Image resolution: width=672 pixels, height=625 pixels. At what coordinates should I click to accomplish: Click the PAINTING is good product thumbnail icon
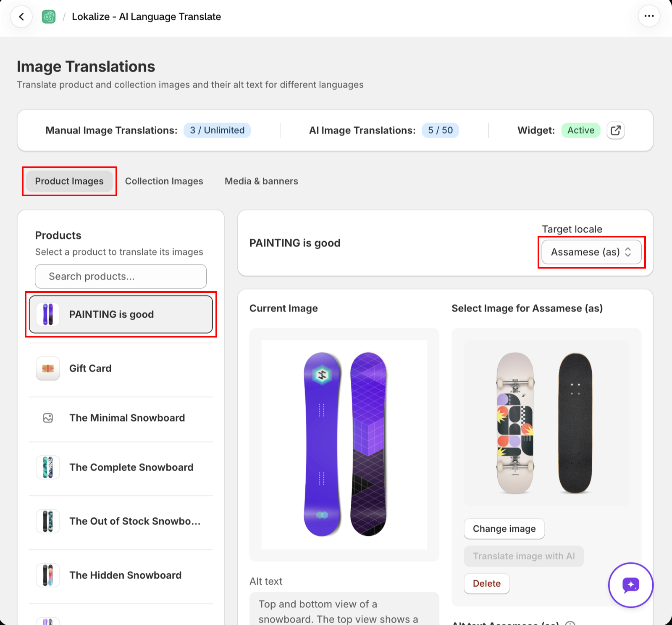click(48, 314)
